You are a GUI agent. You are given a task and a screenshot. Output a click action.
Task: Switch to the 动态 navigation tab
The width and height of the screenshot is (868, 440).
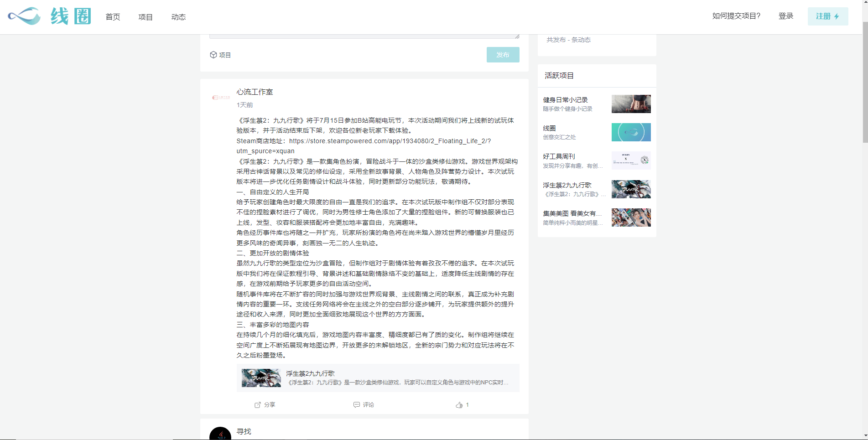[x=178, y=17]
